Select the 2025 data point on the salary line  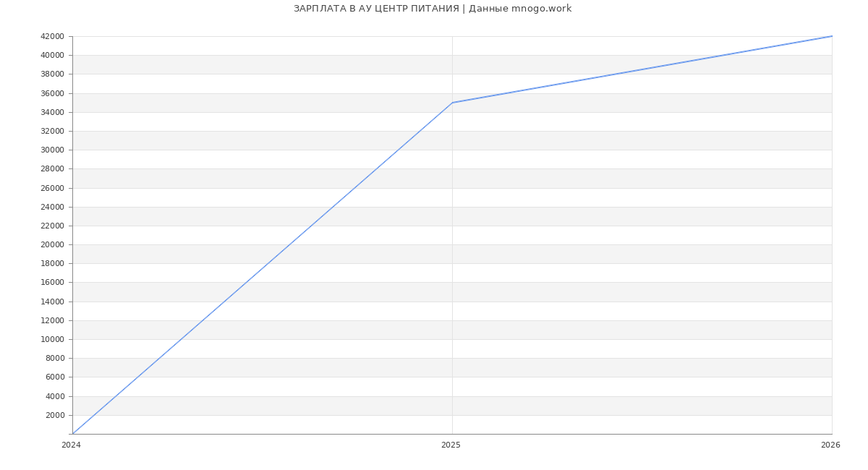(x=452, y=103)
